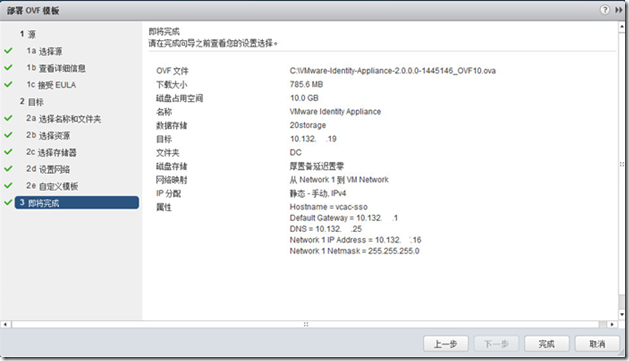Click the 静态 - 手动, IPv4 value

click(318, 193)
